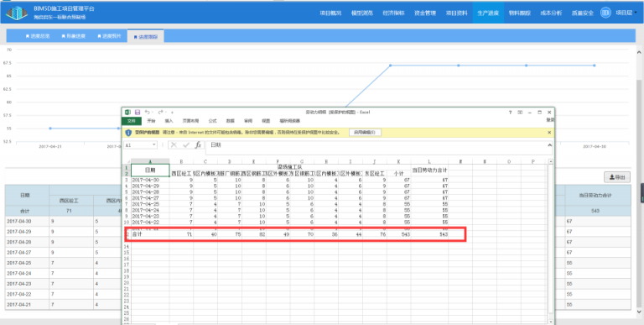Click the round user avatar icon

point(605,13)
